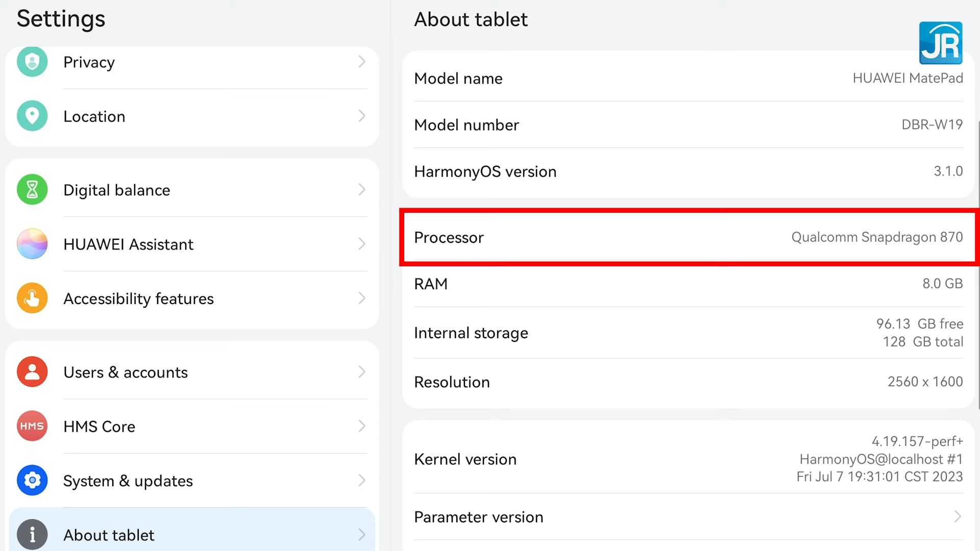Select the Model name row
Image resolution: width=980 pixels, height=551 pixels.
point(688,79)
